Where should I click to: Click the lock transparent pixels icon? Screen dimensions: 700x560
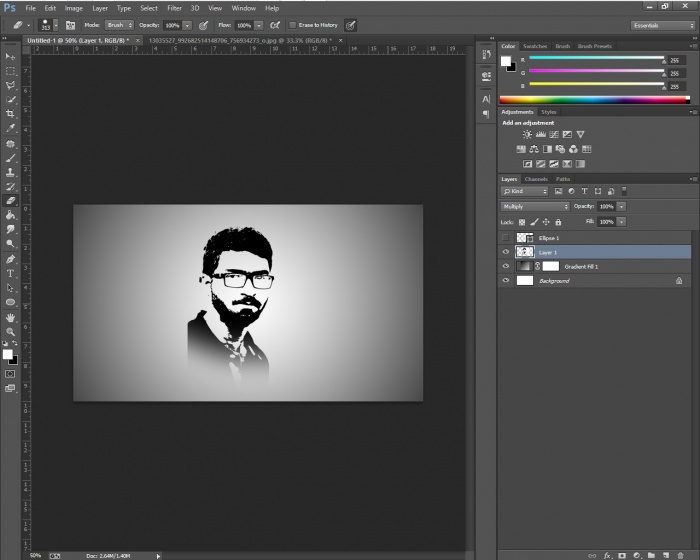pyautogui.click(x=523, y=222)
